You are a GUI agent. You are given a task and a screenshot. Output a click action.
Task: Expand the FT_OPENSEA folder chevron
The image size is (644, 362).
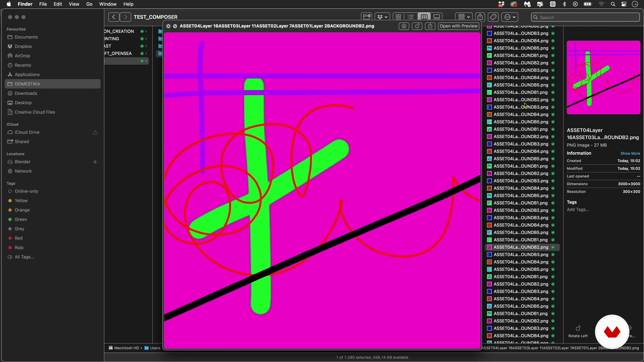146,53
